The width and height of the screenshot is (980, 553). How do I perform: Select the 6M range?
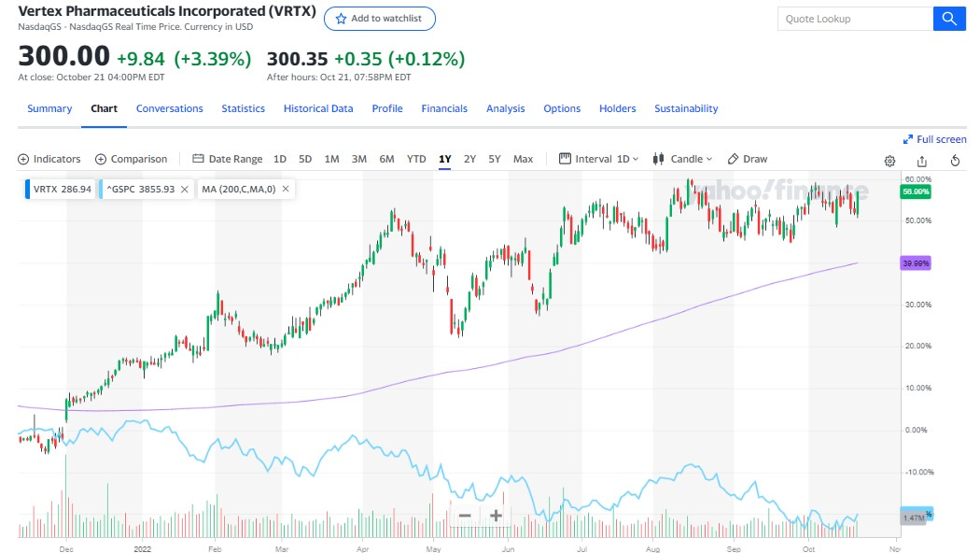tap(387, 159)
